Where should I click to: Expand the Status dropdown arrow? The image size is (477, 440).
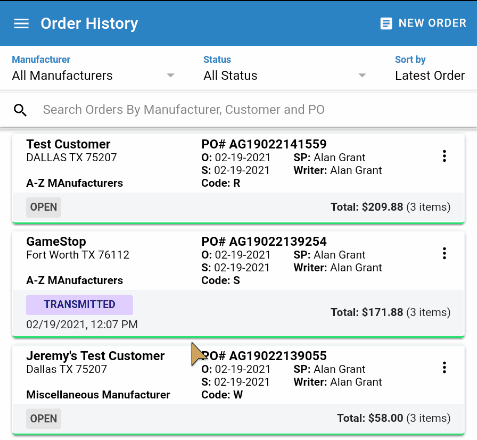coord(362,76)
